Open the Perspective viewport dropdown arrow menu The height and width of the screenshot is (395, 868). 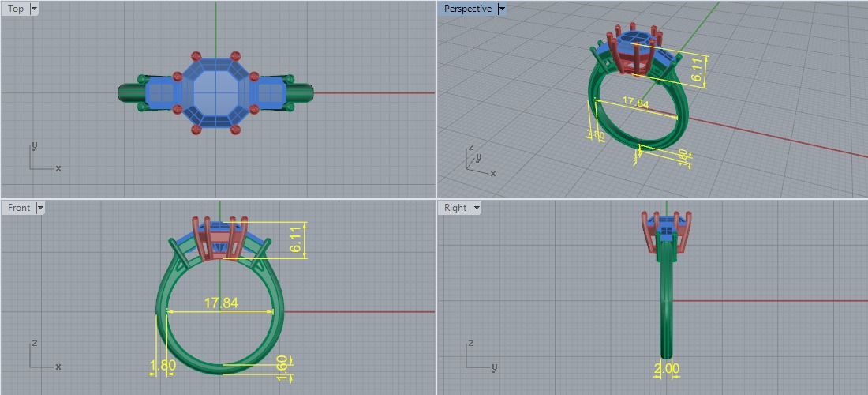coord(502,9)
